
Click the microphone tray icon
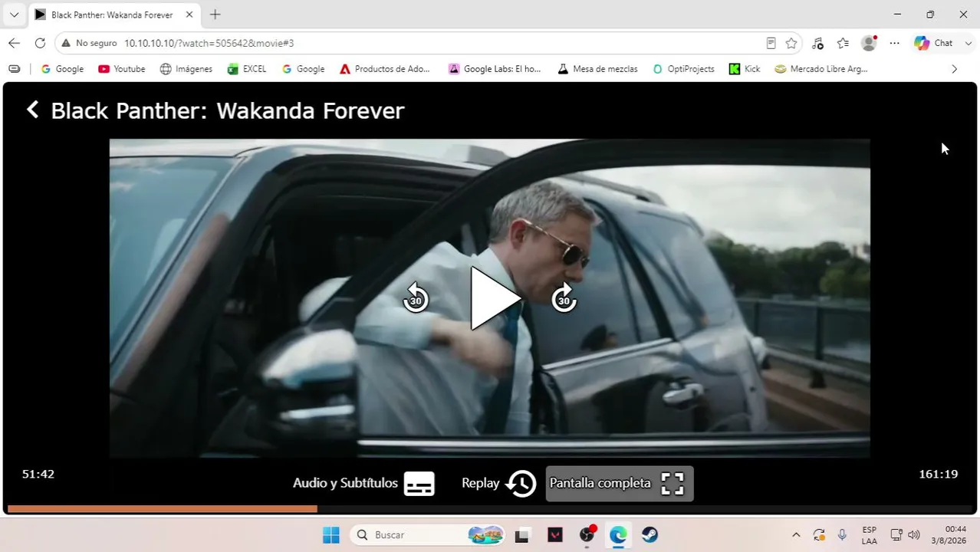point(842,534)
